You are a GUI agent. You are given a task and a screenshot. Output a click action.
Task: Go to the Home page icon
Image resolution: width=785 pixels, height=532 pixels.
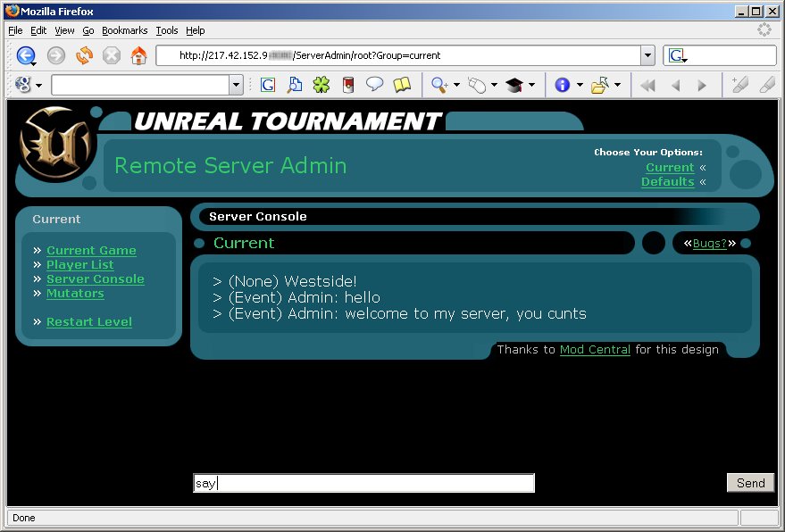[138, 55]
